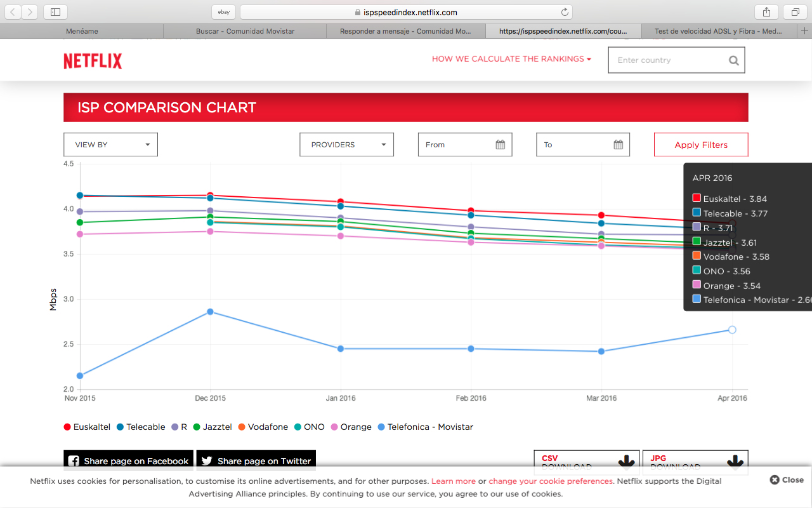Click Orange Nov 2015 data point
This screenshot has width=812, height=508.
coord(80,234)
